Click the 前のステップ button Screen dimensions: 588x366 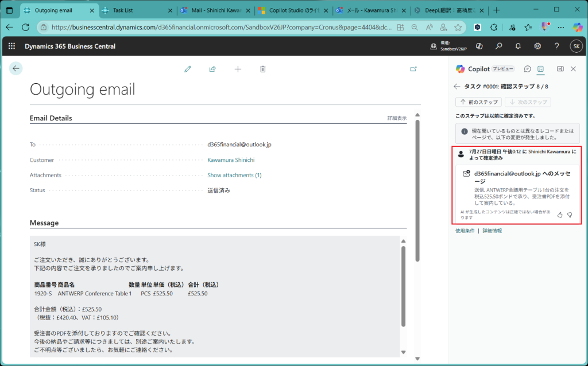tap(478, 102)
